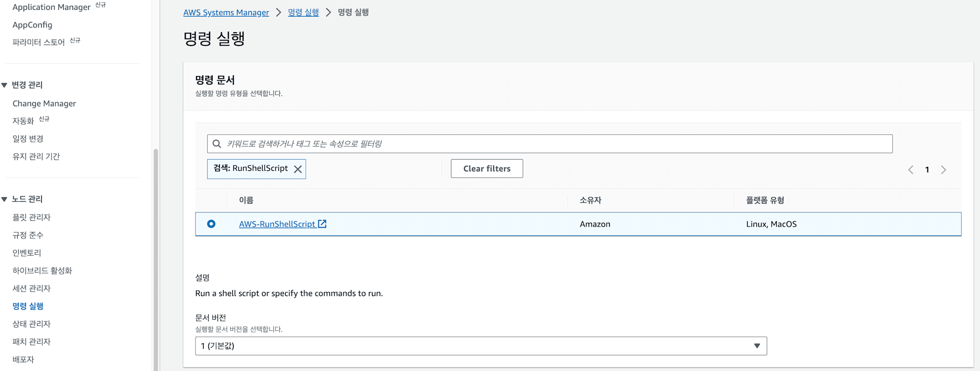Image resolution: width=980 pixels, height=371 pixels.
Task: Open 배포자 in sidebar
Action: click(23, 359)
